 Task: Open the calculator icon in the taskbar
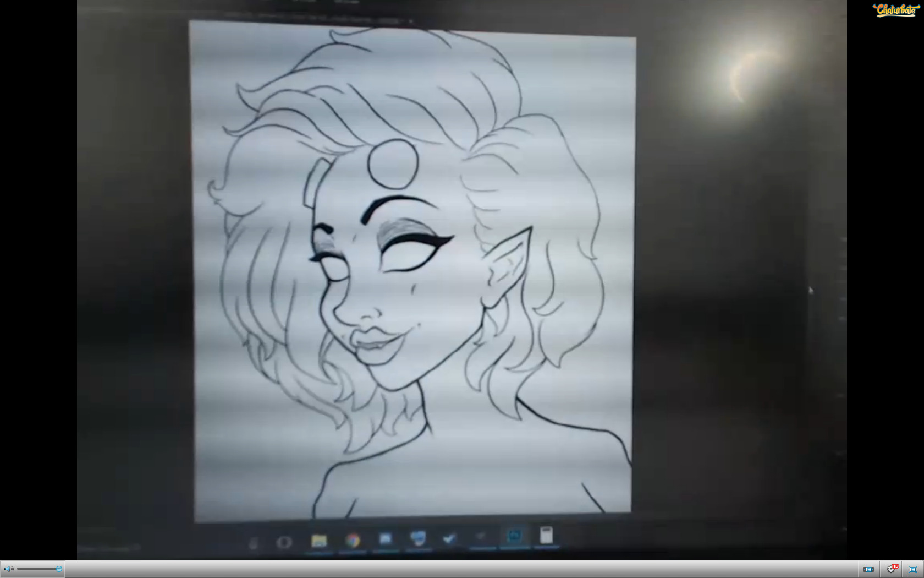tap(546, 535)
